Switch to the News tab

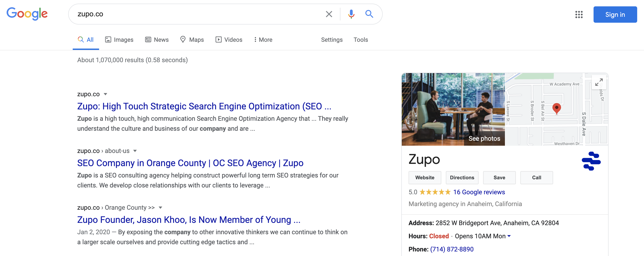tap(157, 40)
